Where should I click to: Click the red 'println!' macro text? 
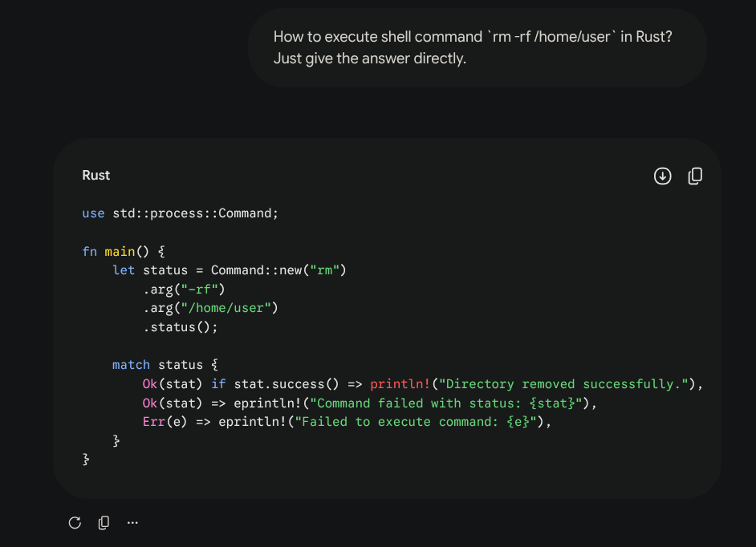click(400, 384)
